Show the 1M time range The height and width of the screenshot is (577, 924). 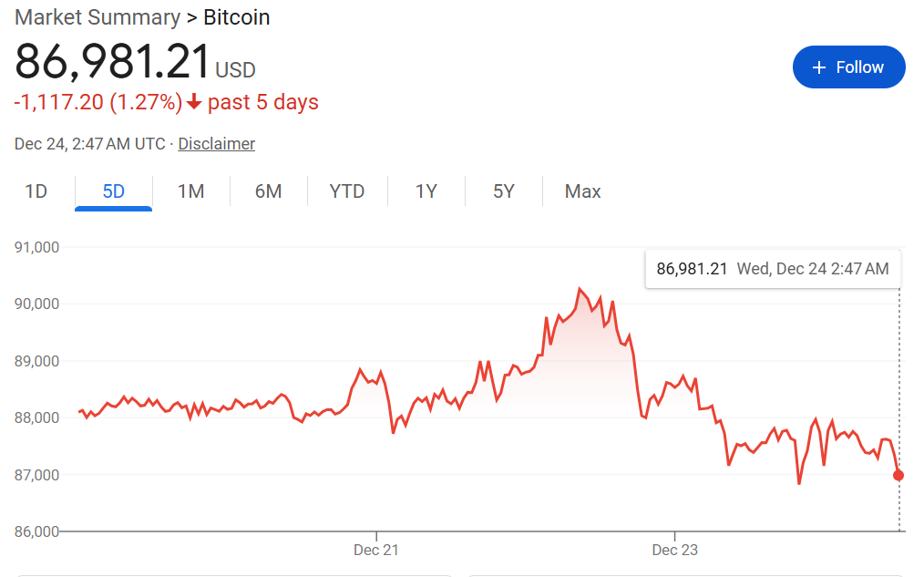click(x=190, y=191)
